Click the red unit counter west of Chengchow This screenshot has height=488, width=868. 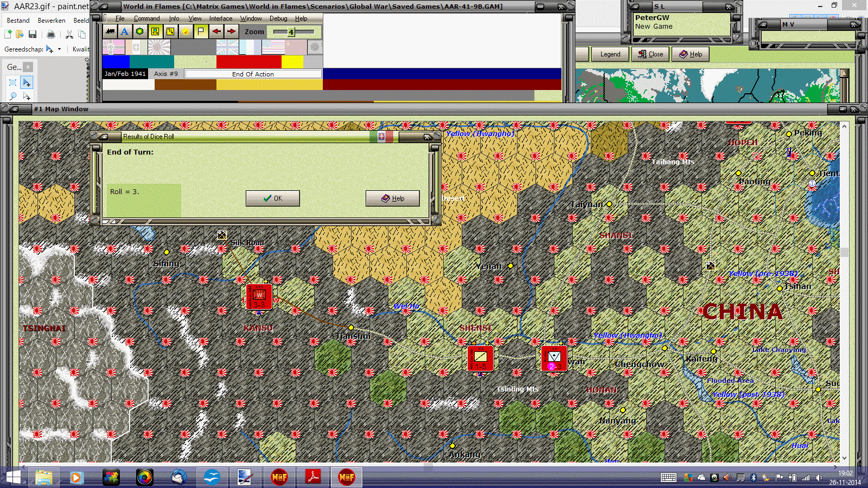(x=554, y=358)
